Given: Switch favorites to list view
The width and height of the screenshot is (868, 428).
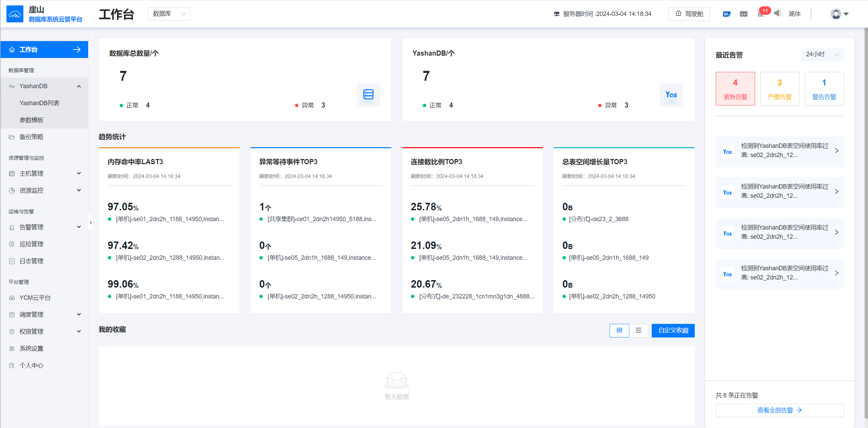Looking at the screenshot, I should coord(638,330).
